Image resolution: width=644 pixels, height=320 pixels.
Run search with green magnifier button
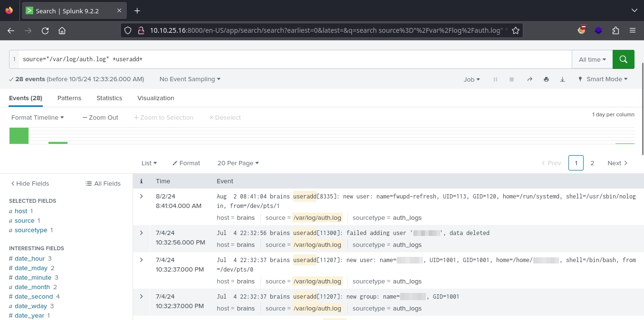point(623,59)
